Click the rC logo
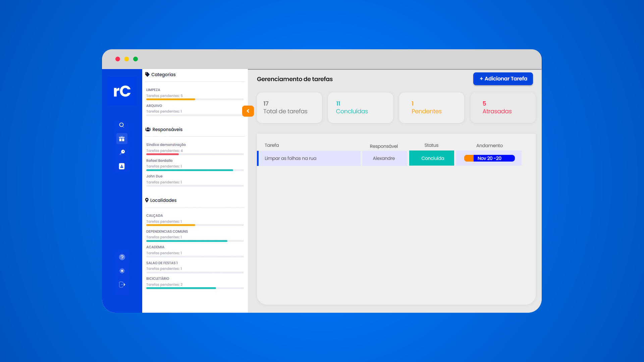The image size is (644, 362). coord(122,91)
